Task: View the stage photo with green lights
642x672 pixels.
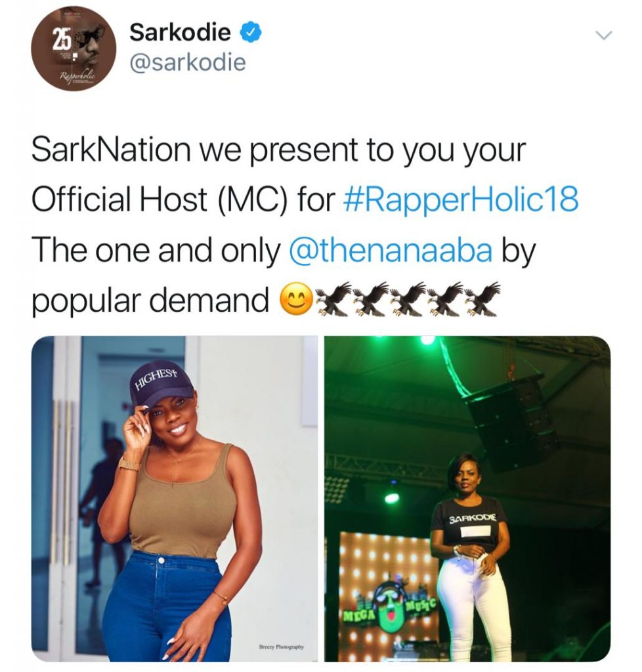Action: (467, 499)
